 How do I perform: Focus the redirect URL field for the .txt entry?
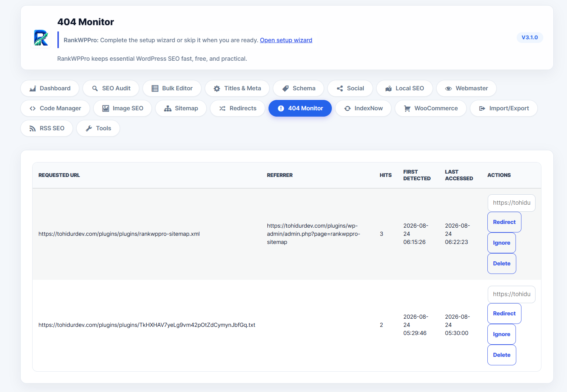point(511,294)
